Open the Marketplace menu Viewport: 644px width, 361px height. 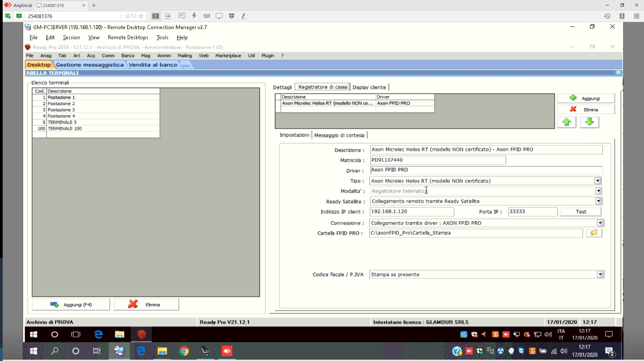pos(228,55)
